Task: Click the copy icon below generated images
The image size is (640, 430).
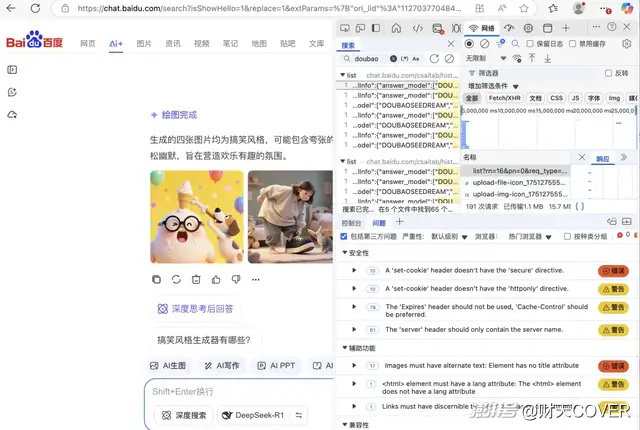Action: point(156,279)
